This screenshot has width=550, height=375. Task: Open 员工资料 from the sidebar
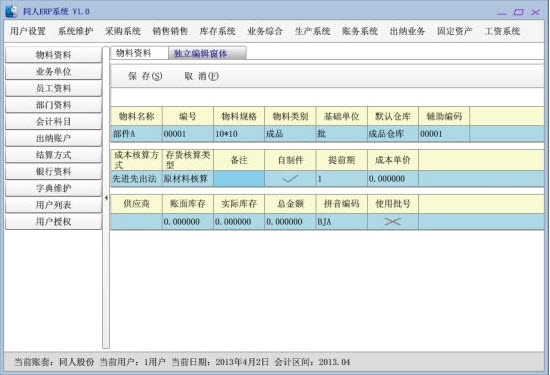53,88
